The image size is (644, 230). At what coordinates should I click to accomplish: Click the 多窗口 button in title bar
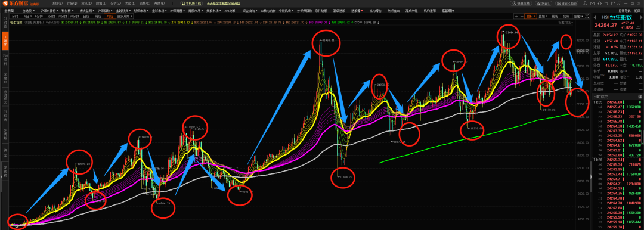[543, 4]
